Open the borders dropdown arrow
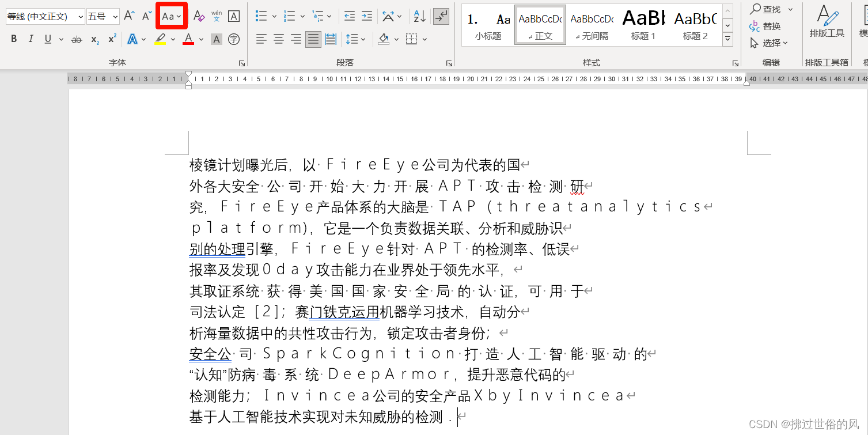The image size is (868, 435). [424, 39]
